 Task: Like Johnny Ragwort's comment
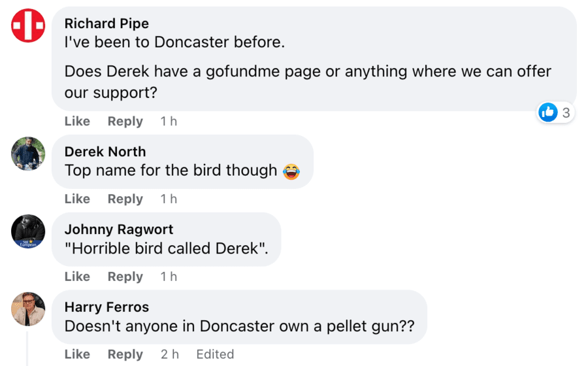(77, 277)
